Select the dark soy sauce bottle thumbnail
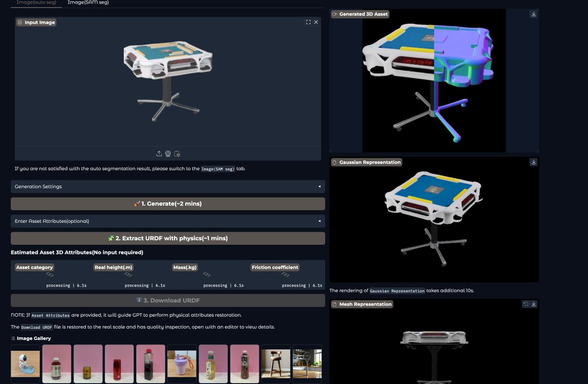The height and width of the screenshot is (384, 588). pos(150,364)
